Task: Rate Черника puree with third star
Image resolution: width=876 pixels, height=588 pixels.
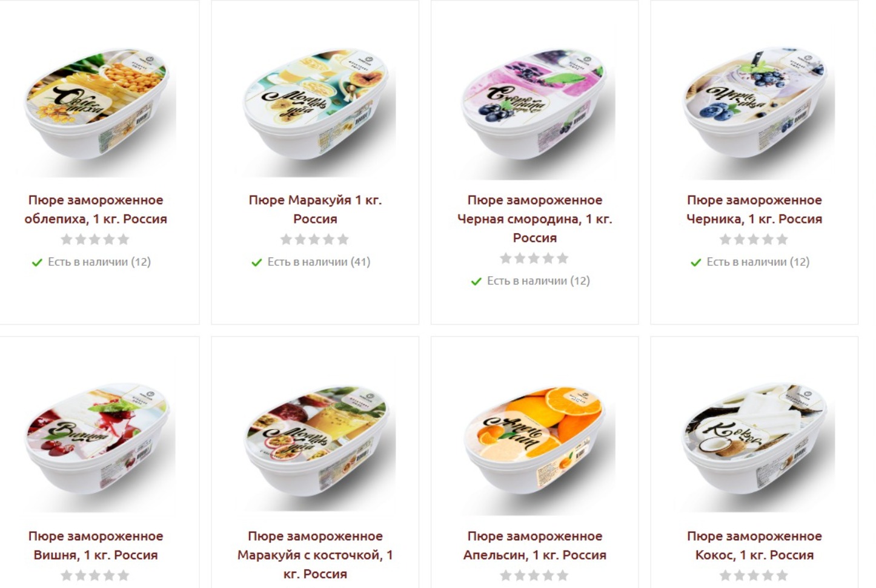Action: click(x=754, y=240)
